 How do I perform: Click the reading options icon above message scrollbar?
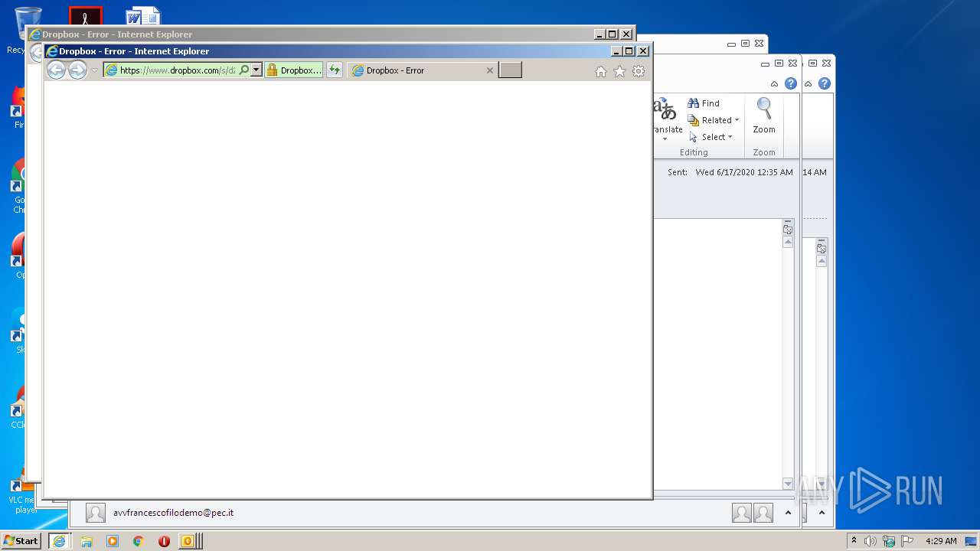click(788, 229)
